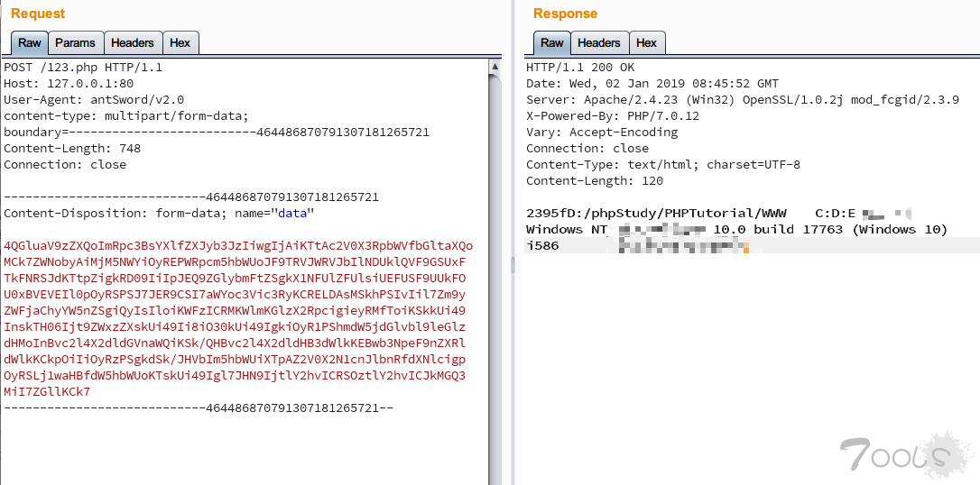The image size is (980, 485).
Task: Click the response Connection: close line
Action: point(587,149)
